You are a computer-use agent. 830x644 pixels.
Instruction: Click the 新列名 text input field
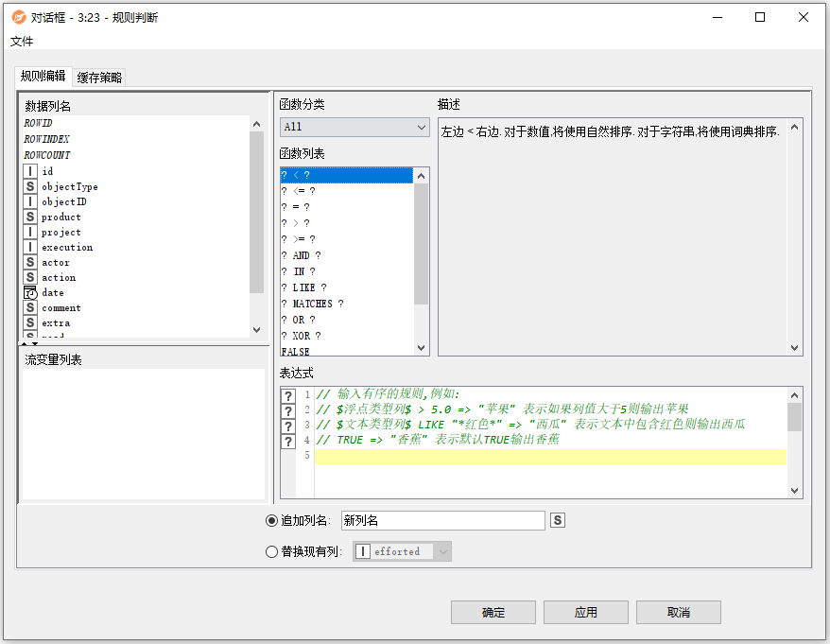442,520
